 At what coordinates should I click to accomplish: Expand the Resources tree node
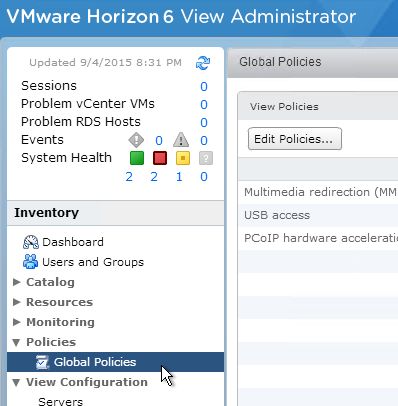(x=16, y=302)
